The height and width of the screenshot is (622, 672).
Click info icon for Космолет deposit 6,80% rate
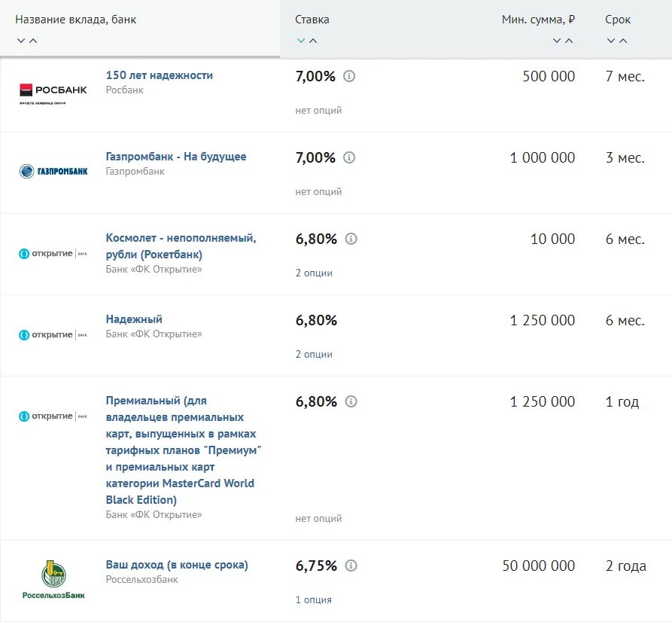[351, 239]
